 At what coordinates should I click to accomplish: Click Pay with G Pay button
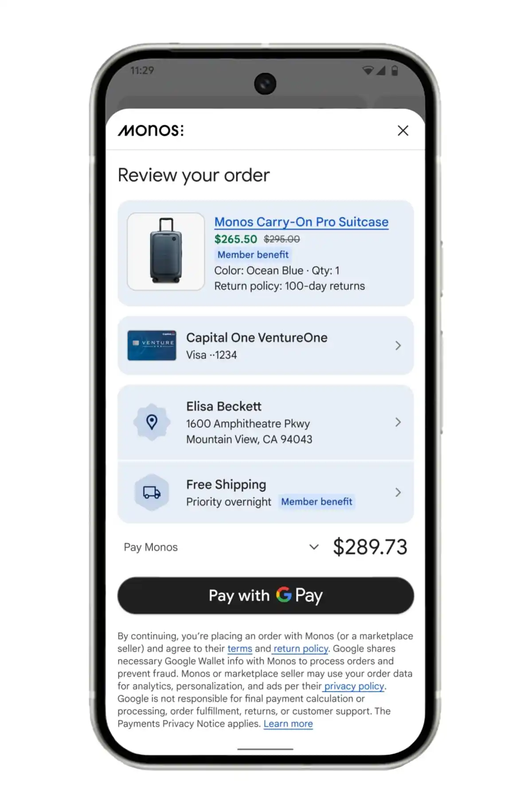(x=266, y=595)
